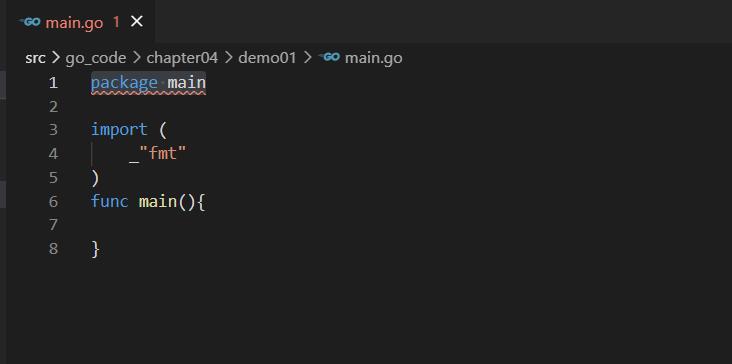Click the Go file icon in tab
Screen dimensions: 732x364
tap(30, 22)
